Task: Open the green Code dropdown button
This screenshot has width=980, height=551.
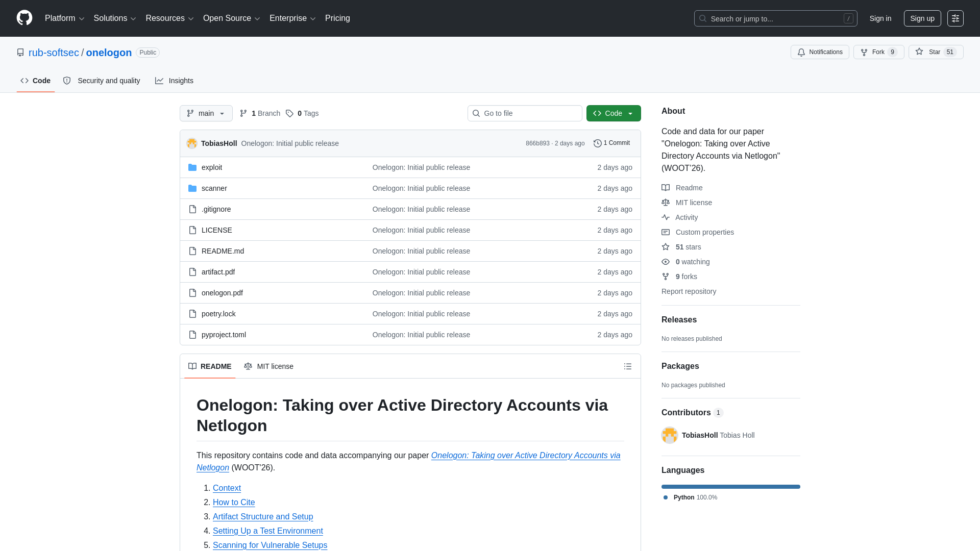Action: point(614,113)
